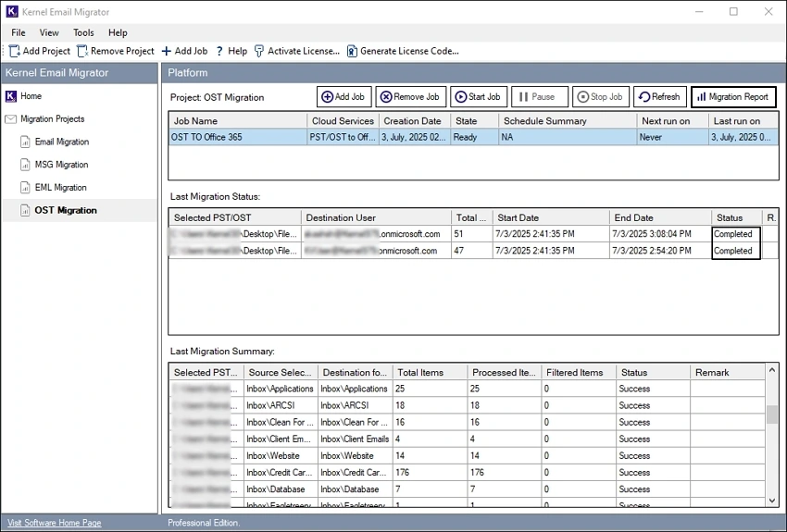Click the summary scrollbar down arrow
This screenshot has width=787, height=532.
click(772, 501)
